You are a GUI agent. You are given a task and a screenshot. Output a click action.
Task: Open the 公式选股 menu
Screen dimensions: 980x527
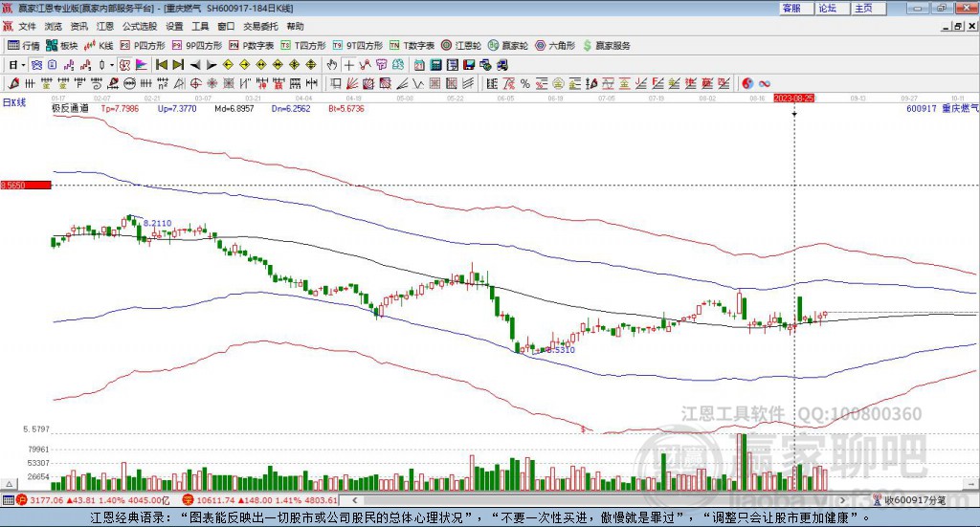pyautogui.click(x=140, y=26)
